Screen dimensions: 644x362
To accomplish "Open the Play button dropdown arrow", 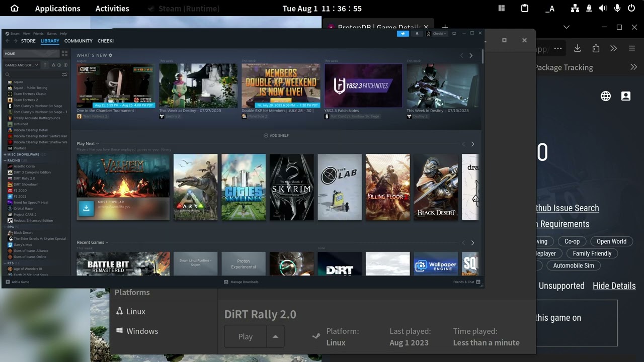I will point(275,337).
